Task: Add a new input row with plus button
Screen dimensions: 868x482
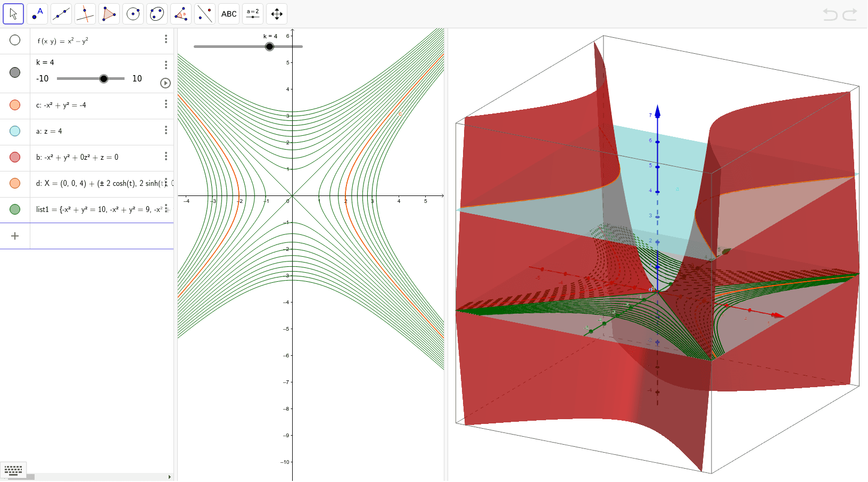Action: pos(15,235)
